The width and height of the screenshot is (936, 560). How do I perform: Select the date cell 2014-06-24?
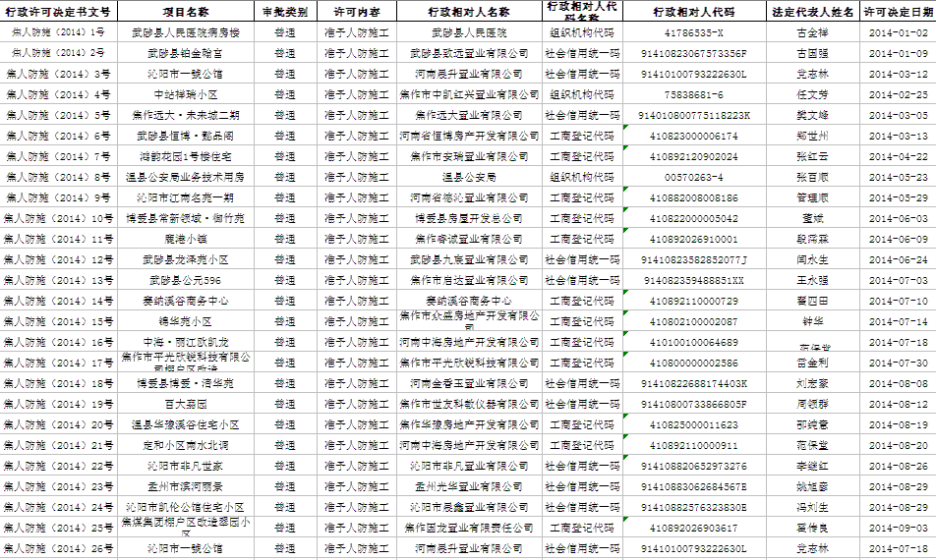(898, 259)
